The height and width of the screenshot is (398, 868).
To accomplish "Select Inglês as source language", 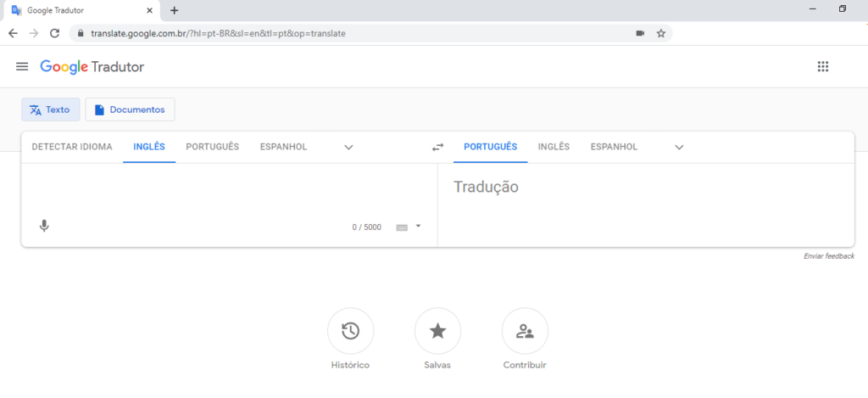I will point(149,147).
